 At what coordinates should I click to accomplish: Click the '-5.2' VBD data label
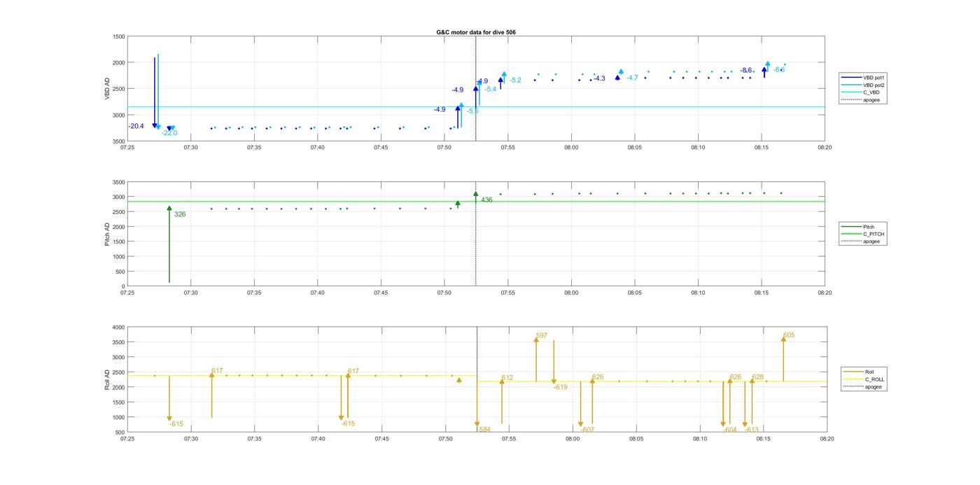515,80
